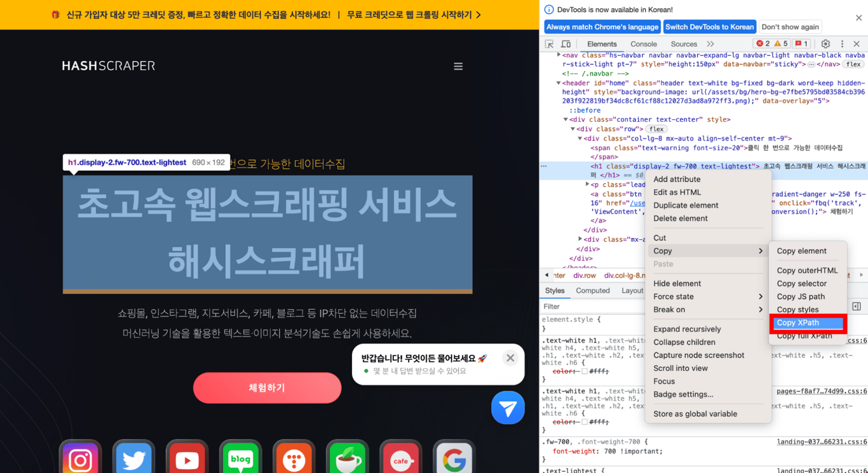This screenshot has height=473, width=868.
Task: Click the Don't show again button
Action: [790, 27]
